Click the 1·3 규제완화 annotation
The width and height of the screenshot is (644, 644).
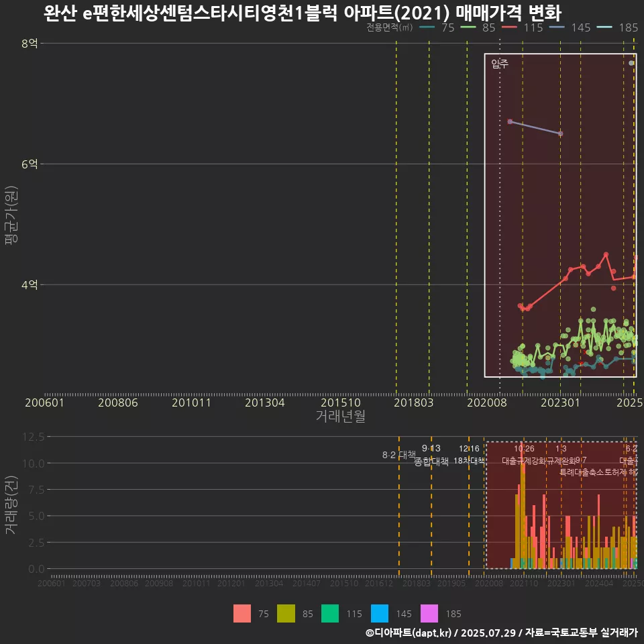[561, 455]
